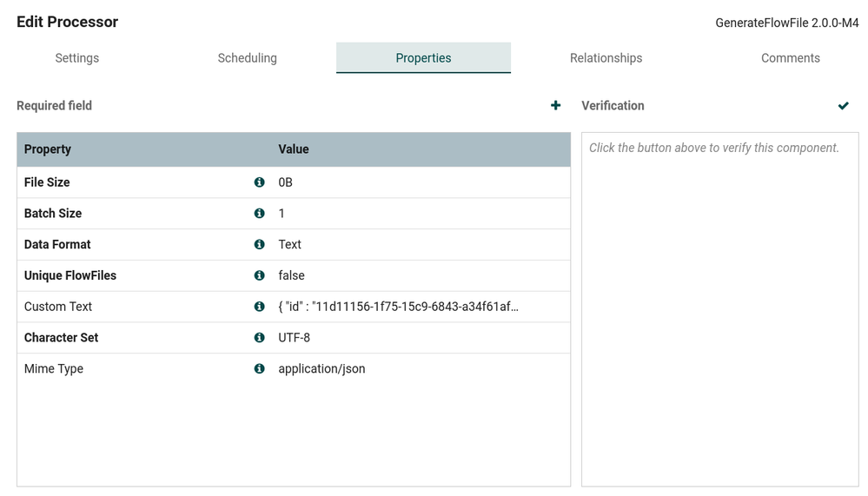The image size is (868, 496).
Task: Edit the Batch Size value
Action: 282,214
